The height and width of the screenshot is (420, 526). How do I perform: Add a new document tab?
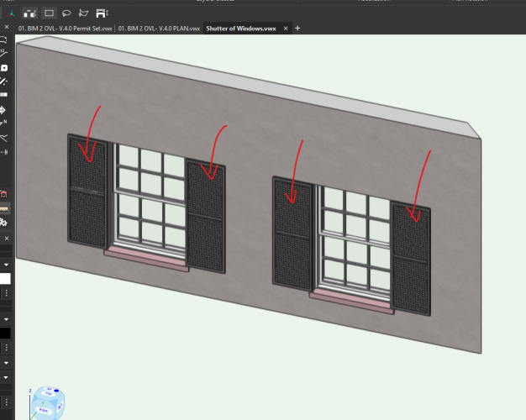click(297, 29)
